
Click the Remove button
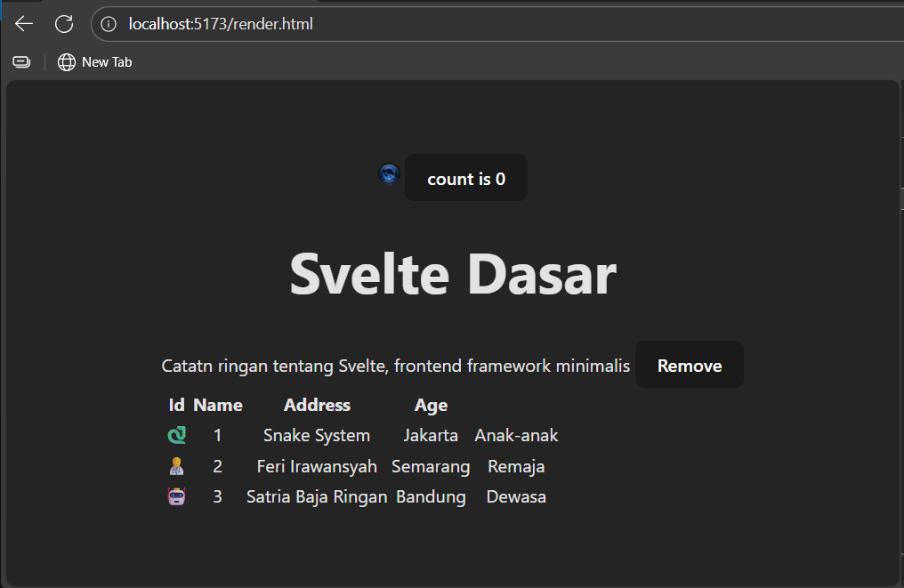(690, 365)
